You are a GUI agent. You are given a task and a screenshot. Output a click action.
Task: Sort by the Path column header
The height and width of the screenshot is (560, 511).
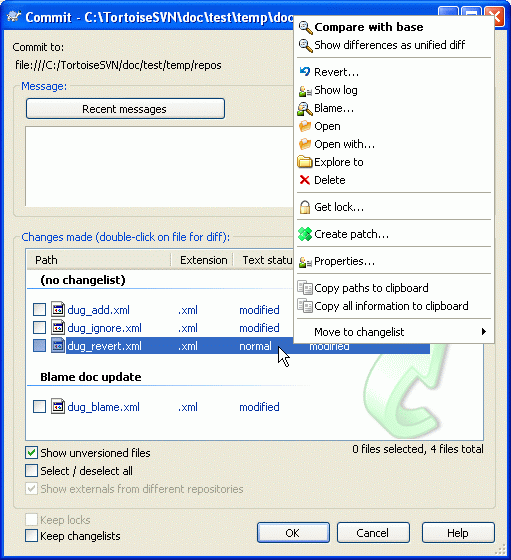tap(99, 260)
